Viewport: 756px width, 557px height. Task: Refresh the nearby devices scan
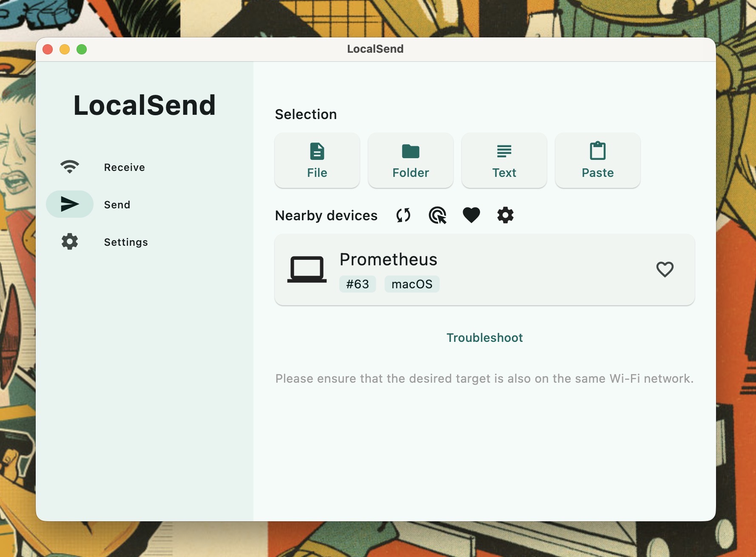pyautogui.click(x=403, y=216)
